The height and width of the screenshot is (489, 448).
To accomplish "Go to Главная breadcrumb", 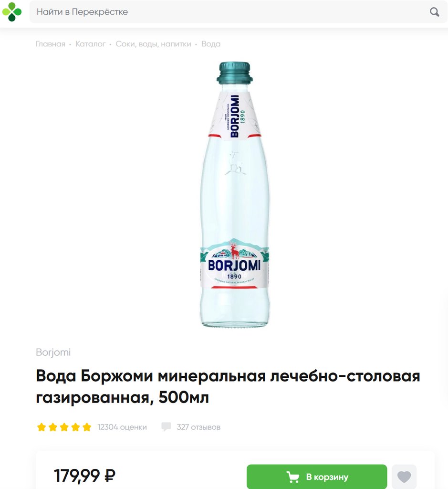I will pos(51,44).
